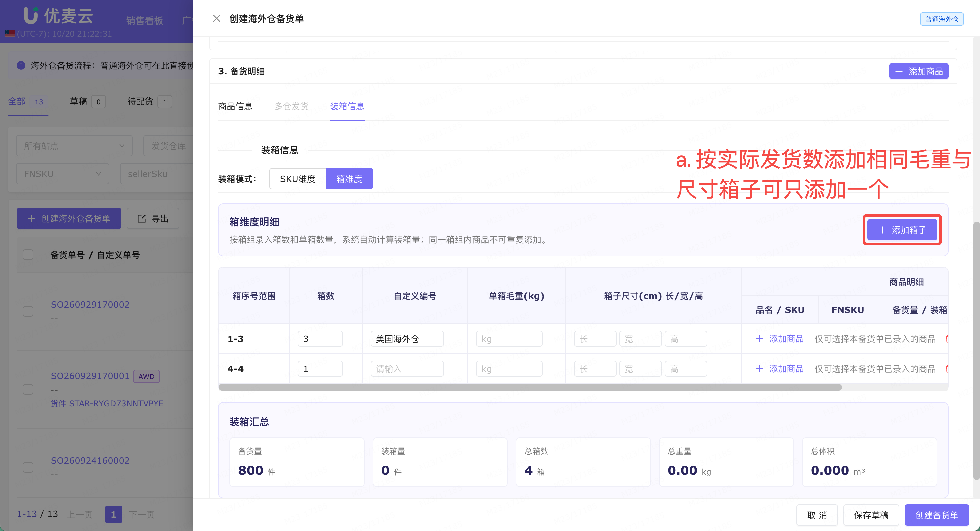
Task: Open order link SO260929170002
Action: point(90,304)
